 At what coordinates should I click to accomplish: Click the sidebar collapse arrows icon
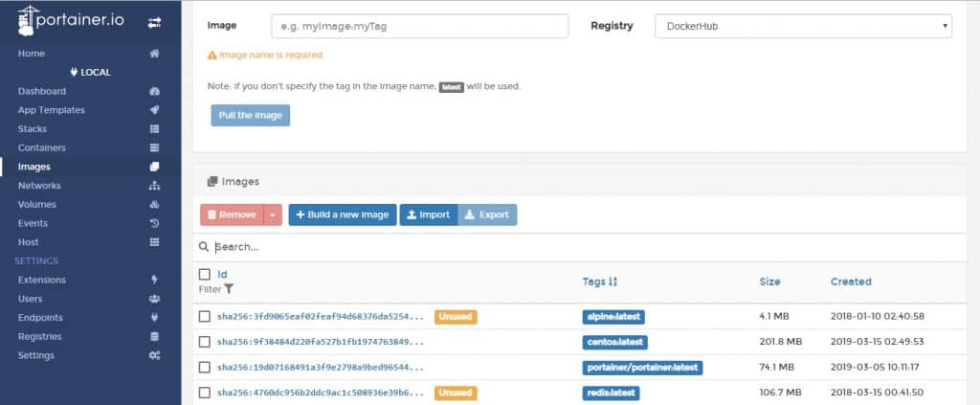(x=154, y=22)
